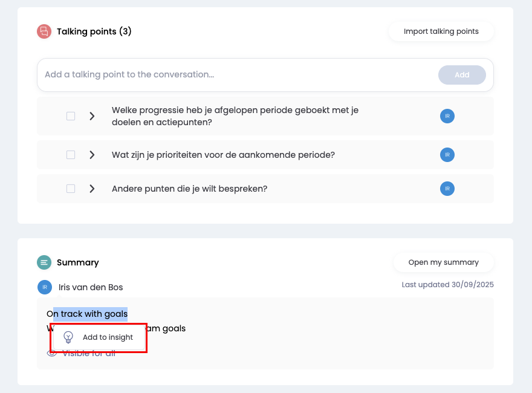This screenshot has height=393, width=532.
Task: Click Iris van den Bos avatar in Summary
Action: click(45, 287)
